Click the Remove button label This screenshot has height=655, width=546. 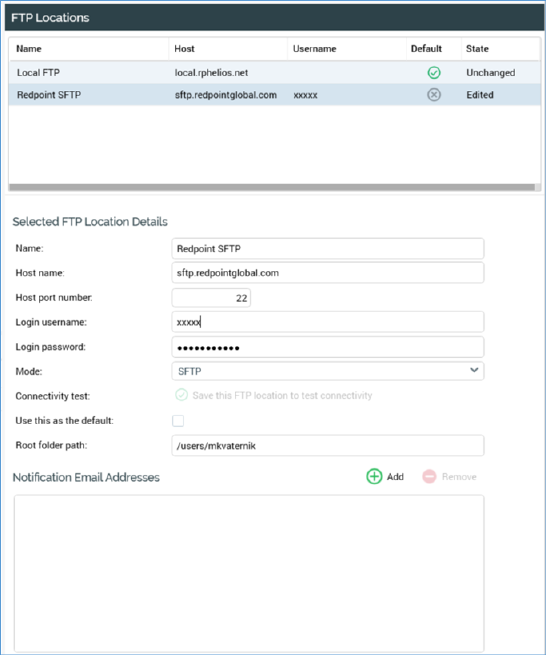pos(459,477)
